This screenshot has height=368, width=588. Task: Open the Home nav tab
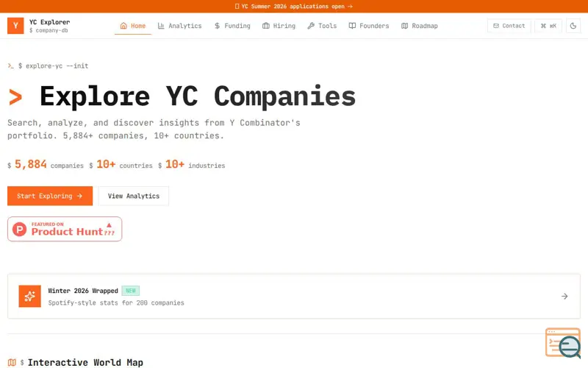[133, 26]
